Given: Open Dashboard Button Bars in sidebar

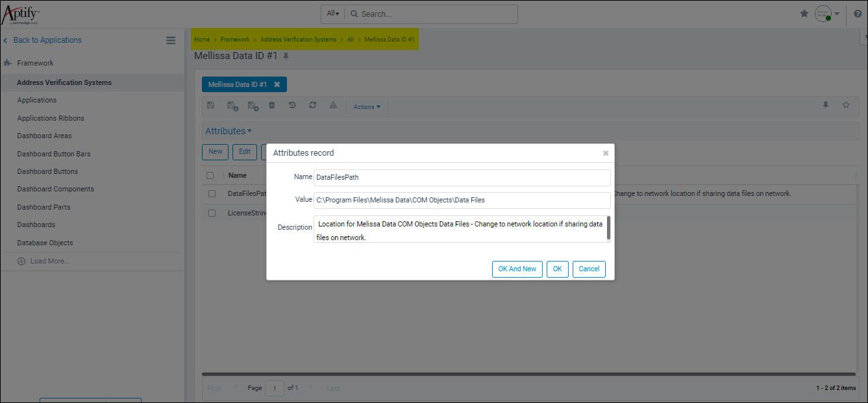Looking at the screenshot, I should 54,154.
